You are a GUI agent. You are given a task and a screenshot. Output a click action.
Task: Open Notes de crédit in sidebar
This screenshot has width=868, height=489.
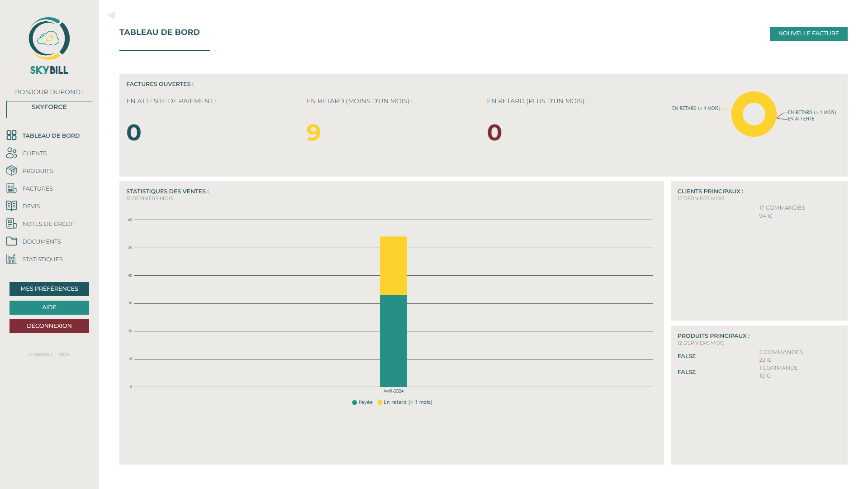49,224
